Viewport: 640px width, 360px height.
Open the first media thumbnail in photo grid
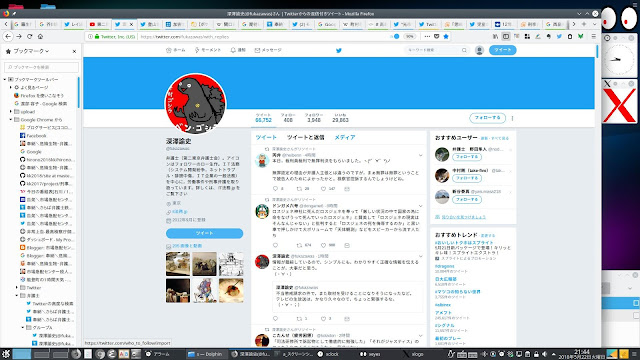tap(178, 264)
